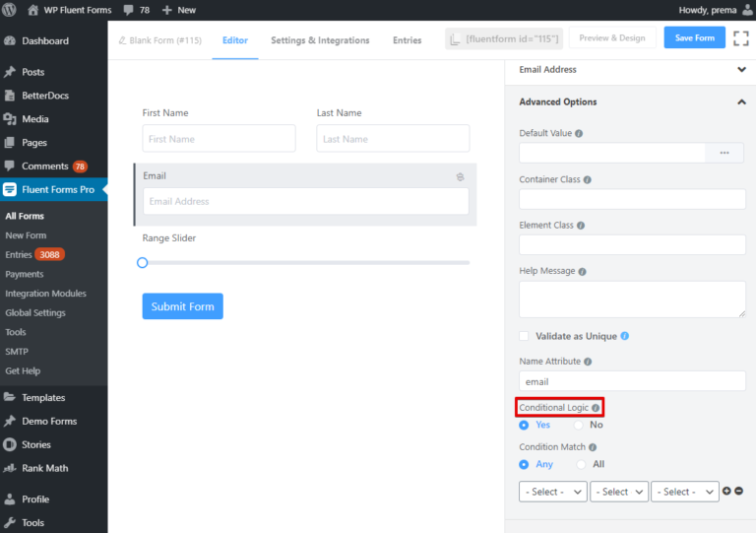Click the Save Form button
Image resolution: width=756 pixels, height=533 pixels.
click(x=694, y=37)
